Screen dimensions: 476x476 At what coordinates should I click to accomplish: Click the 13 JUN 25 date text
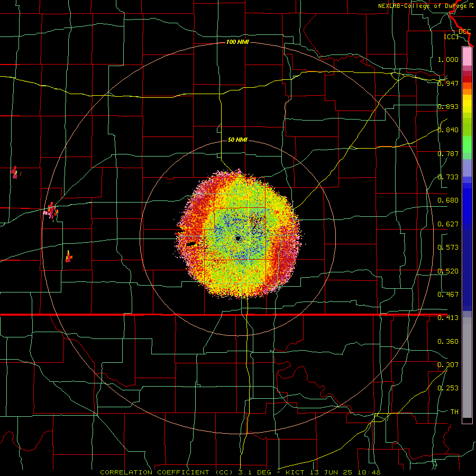(331, 472)
